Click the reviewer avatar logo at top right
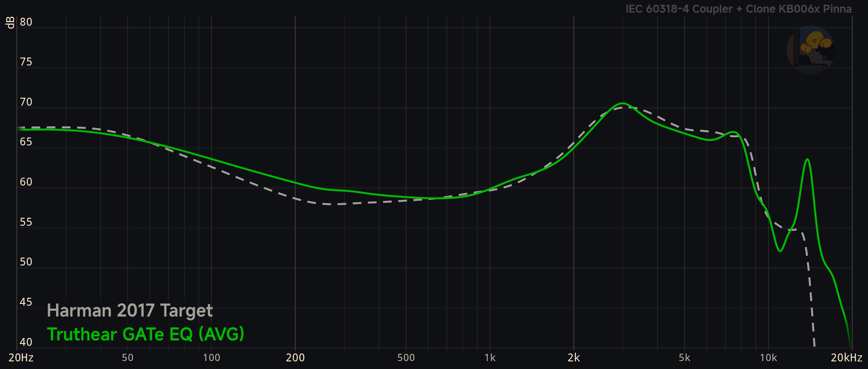868x369 pixels. click(811, 50)
